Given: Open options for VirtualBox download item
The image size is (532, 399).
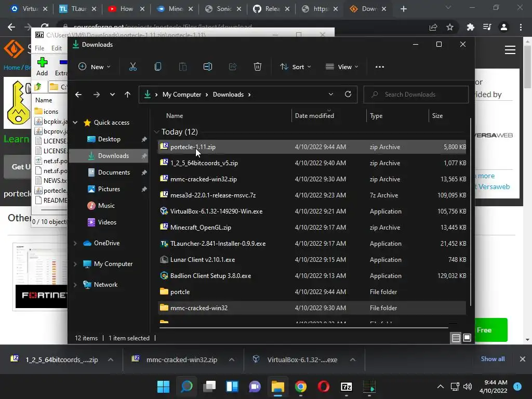Looking at the screenshot, I should click(x=353, y=360).
